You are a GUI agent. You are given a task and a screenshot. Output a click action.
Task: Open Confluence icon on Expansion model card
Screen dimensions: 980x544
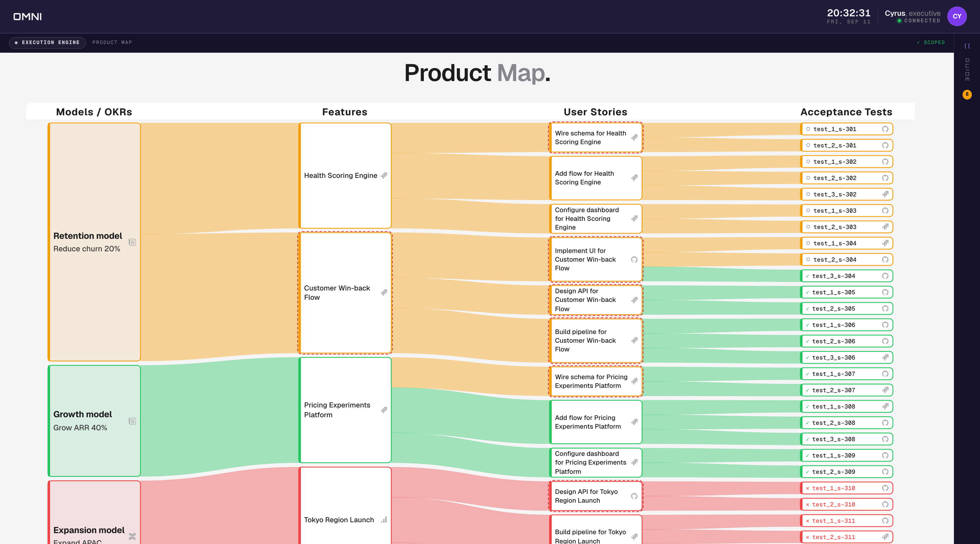point(132,536)
